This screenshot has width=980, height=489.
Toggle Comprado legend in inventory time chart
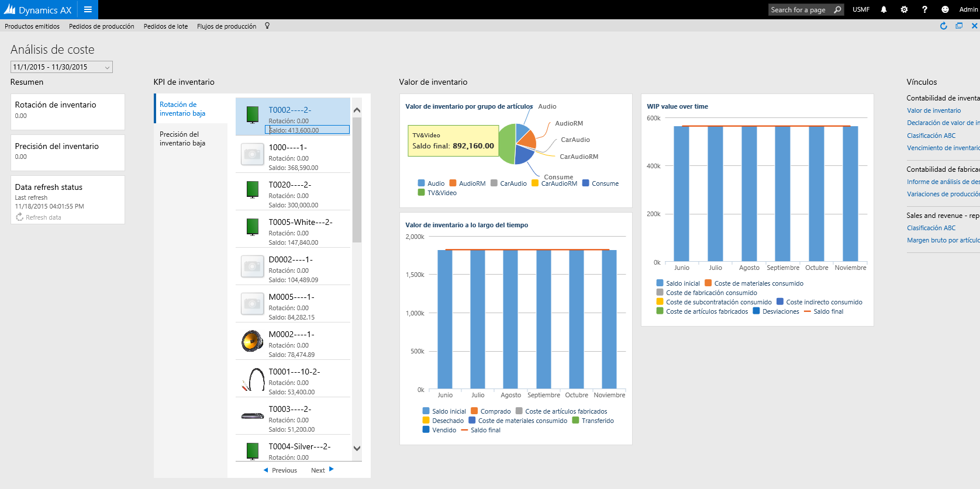click(491, 411)
